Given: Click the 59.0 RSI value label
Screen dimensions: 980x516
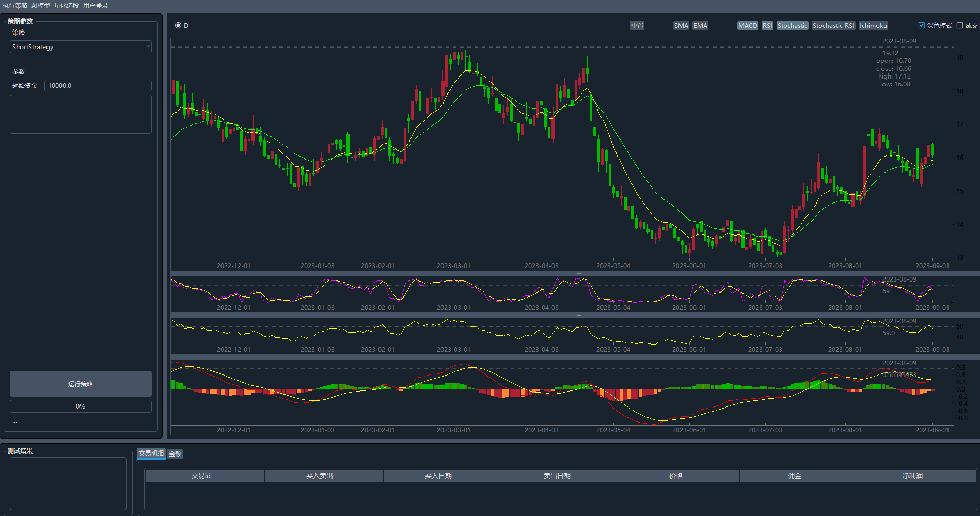Looking at the screenshot, I should click(x=889, y=333).
